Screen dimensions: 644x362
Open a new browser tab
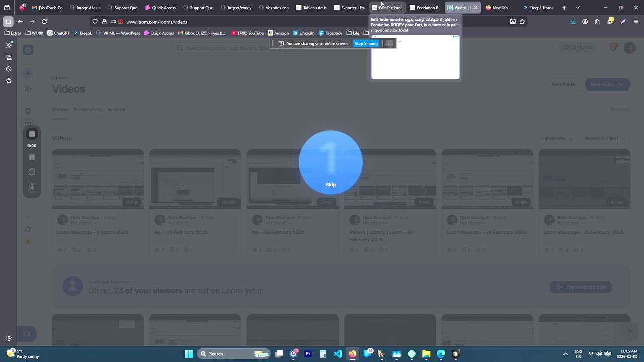tap(564, 8)
